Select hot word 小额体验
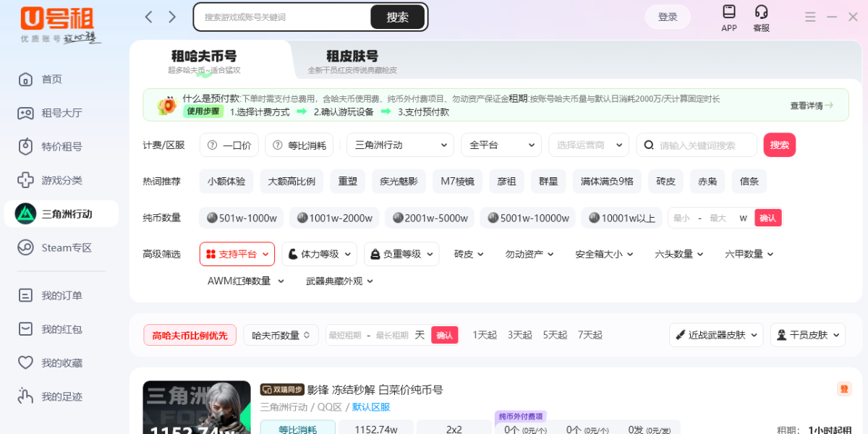868x434 pixels. click(226, 182)
